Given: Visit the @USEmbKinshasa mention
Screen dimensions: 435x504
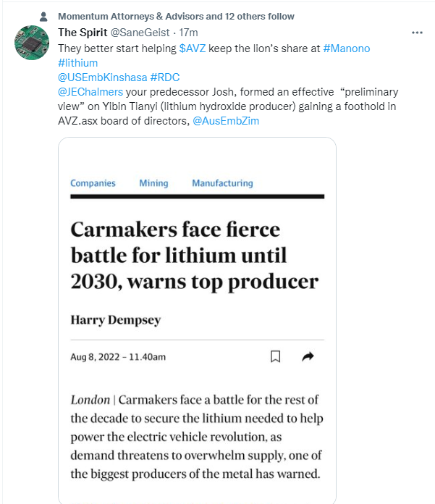Looking at the screenshot, I should (101, 77).
